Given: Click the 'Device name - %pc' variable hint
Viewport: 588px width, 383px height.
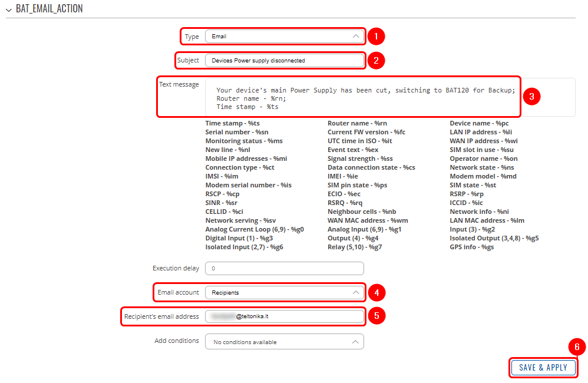Looking at the screenshot, I should coord(479,123).
